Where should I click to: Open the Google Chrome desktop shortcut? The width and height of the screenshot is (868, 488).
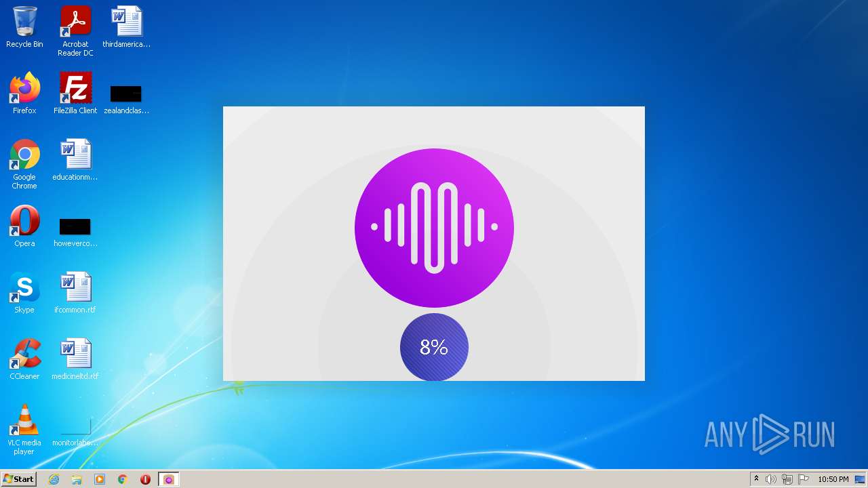click(x=24, y=164)
